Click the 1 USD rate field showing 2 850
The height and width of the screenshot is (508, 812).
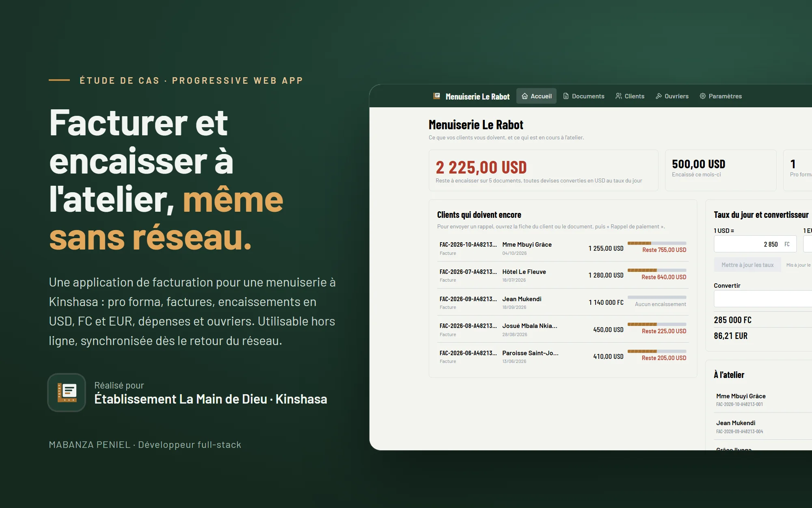755,244
